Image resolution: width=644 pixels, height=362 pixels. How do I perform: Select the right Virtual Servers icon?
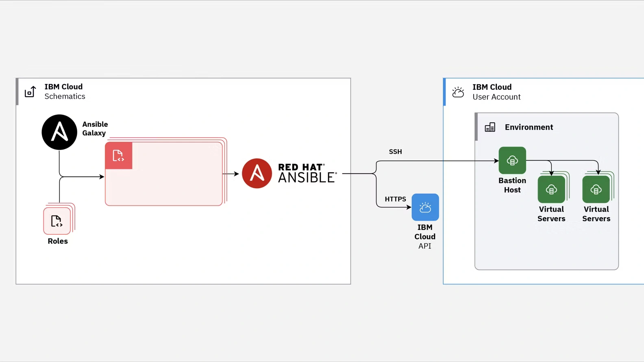(x=596, y=189)
